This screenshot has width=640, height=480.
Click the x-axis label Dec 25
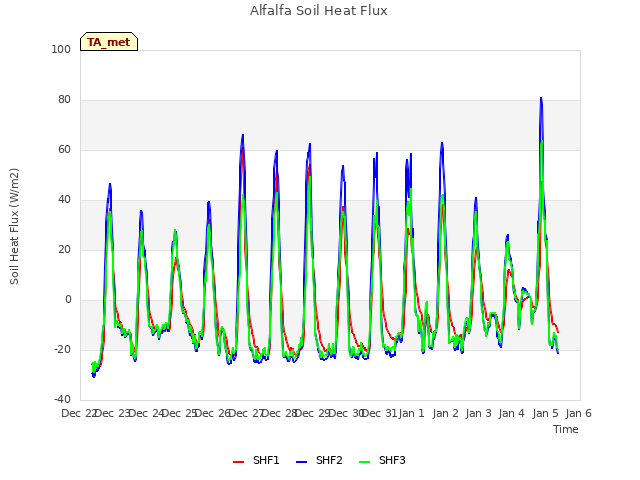[180, 413]
